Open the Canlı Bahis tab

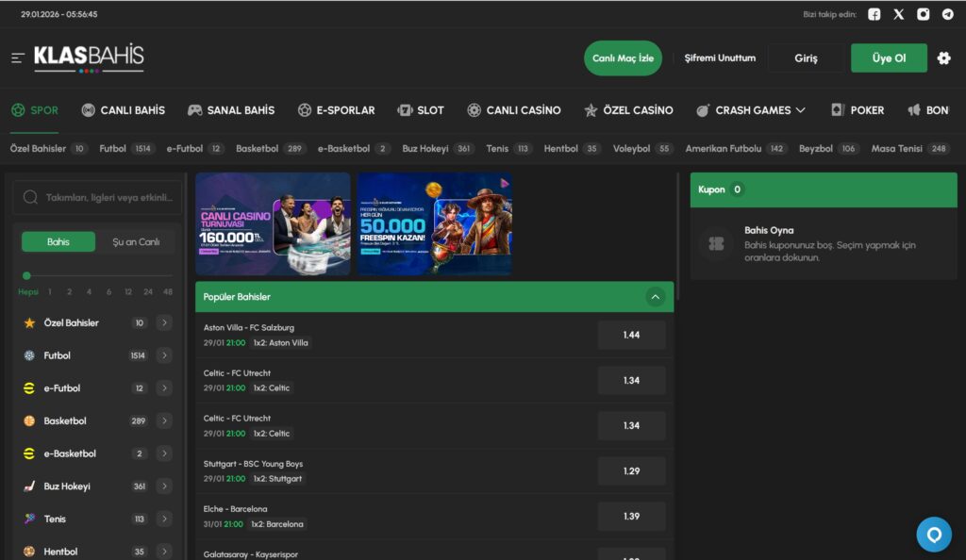point(124,110)
